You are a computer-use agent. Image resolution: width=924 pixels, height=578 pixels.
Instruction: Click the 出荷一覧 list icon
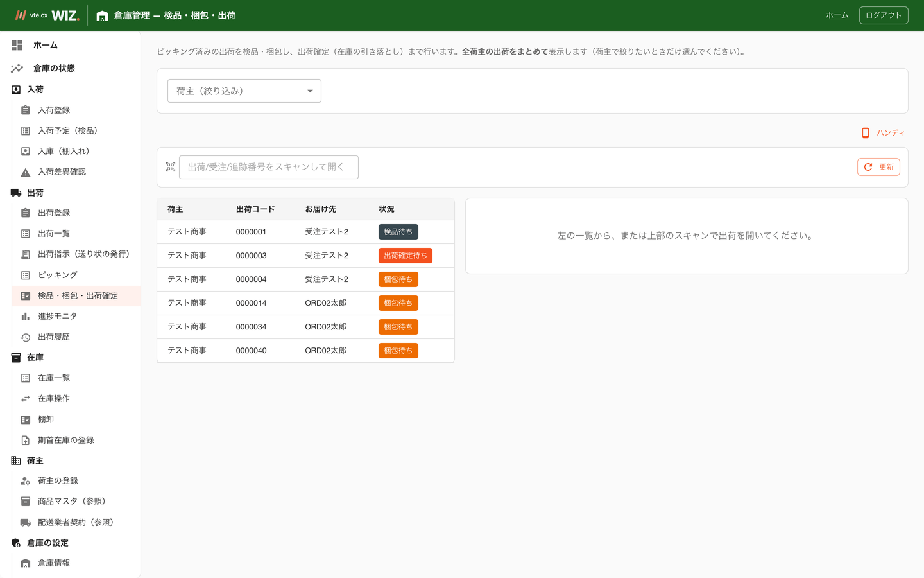coord(26,234)
